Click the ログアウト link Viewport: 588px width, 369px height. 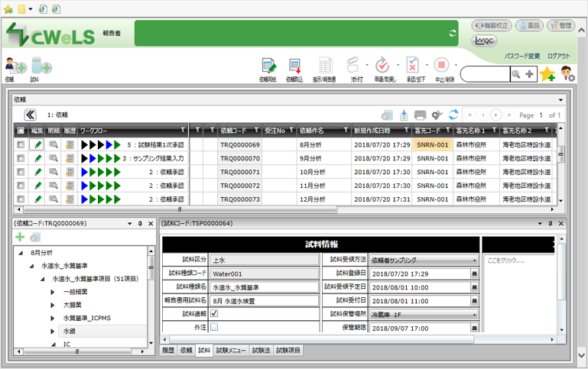(x=559, y=57)
